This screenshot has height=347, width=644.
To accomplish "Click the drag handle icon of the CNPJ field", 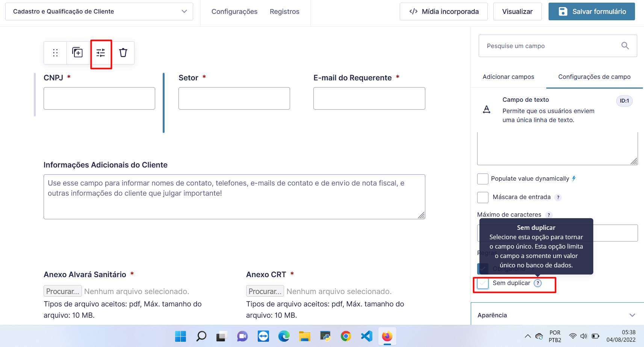I will 55,53.
